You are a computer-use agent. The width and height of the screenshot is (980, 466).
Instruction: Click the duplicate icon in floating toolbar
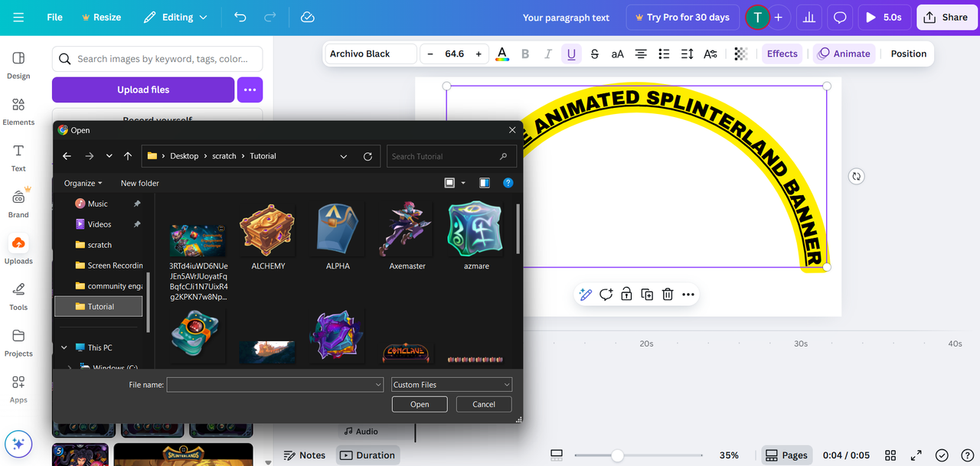click(x=647, y=295)
